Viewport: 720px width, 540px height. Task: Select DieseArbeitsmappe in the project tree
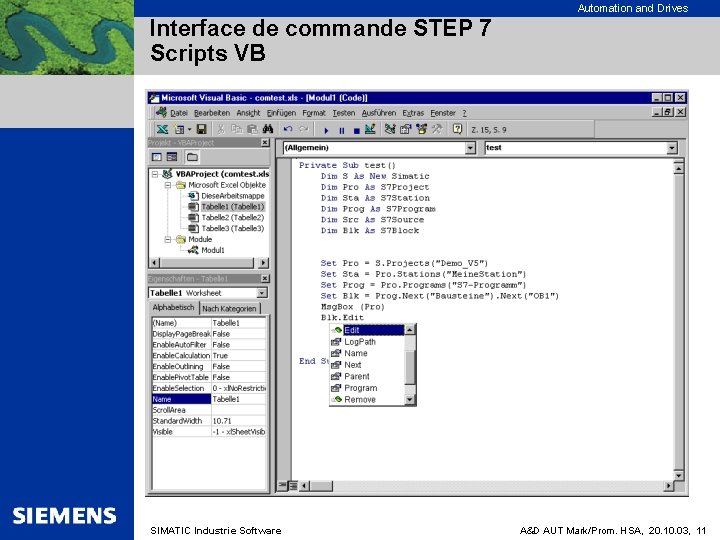click(x=232, y=196)
